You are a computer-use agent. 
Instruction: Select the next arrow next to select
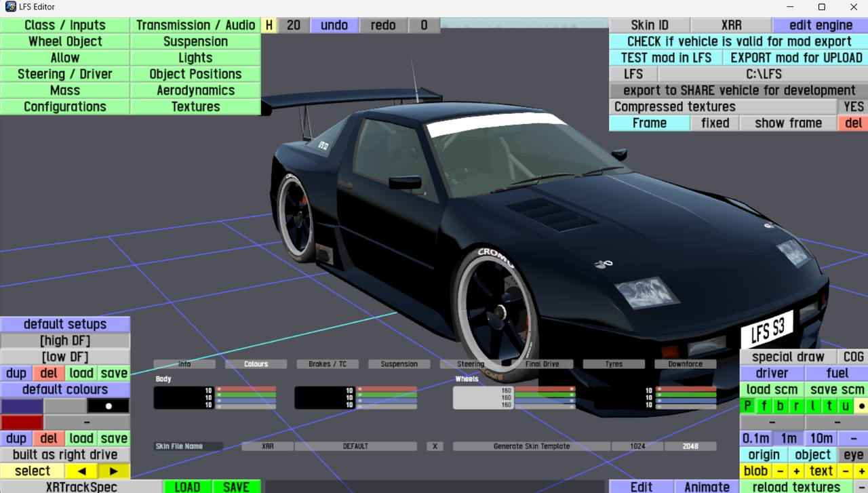[113, 471]
